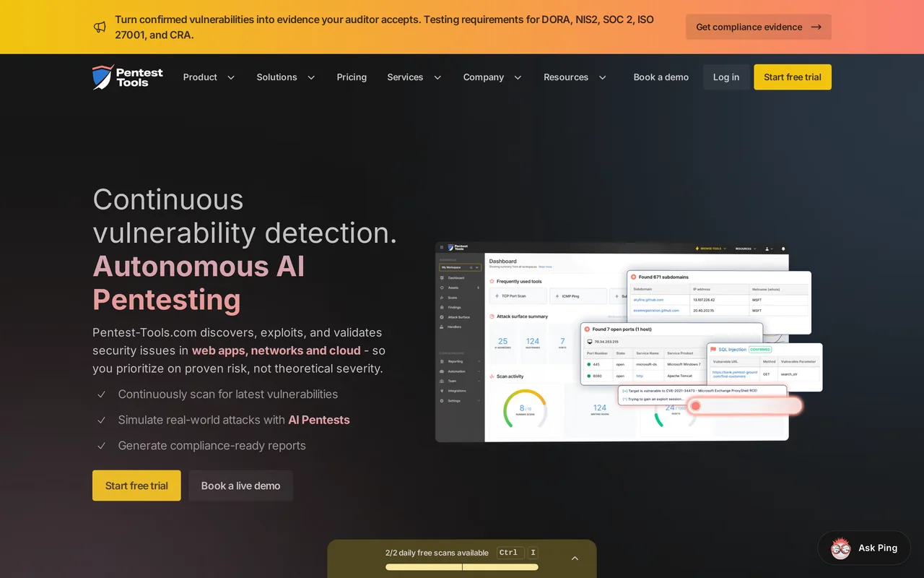Click 'Continuously scan for latest vulnerabilities' text
924x578 pixels.
[228, 394]
